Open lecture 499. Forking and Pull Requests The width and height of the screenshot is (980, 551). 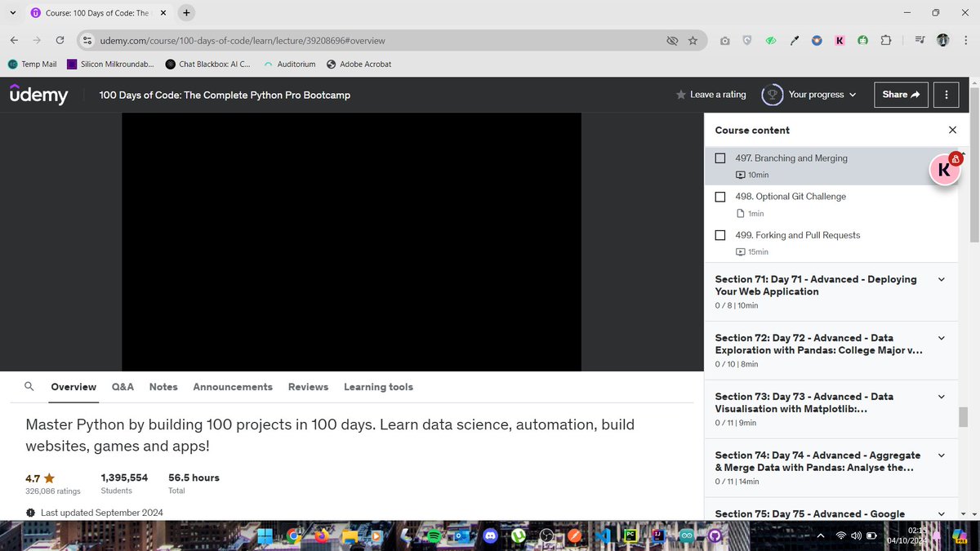click(x=798, y=235)
